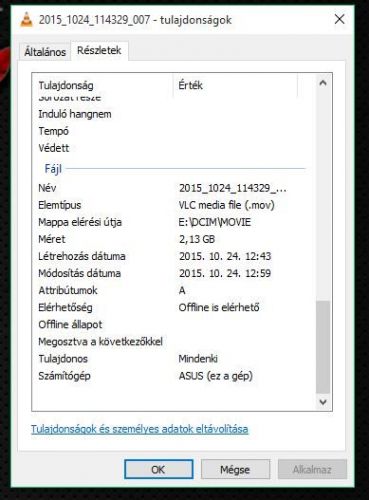Viewport: 369px width, 500px height.
Task: Select the Módosítás dátuma label
Action: coord(80,273)
